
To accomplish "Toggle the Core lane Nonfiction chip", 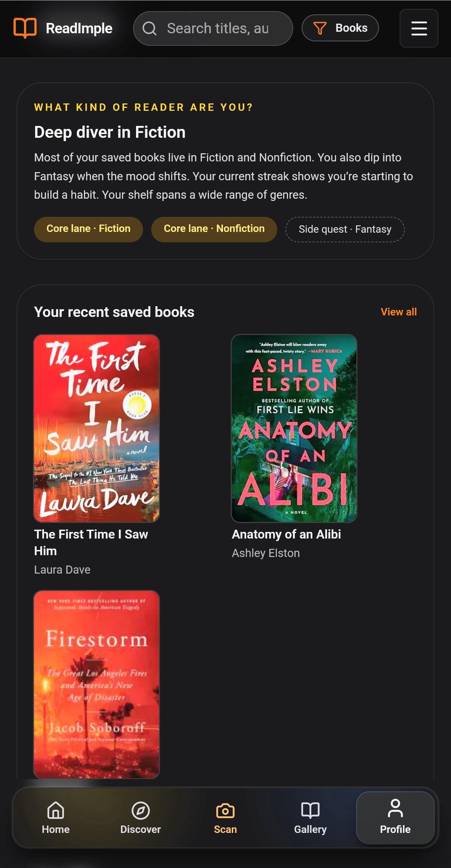I will 214,229.
